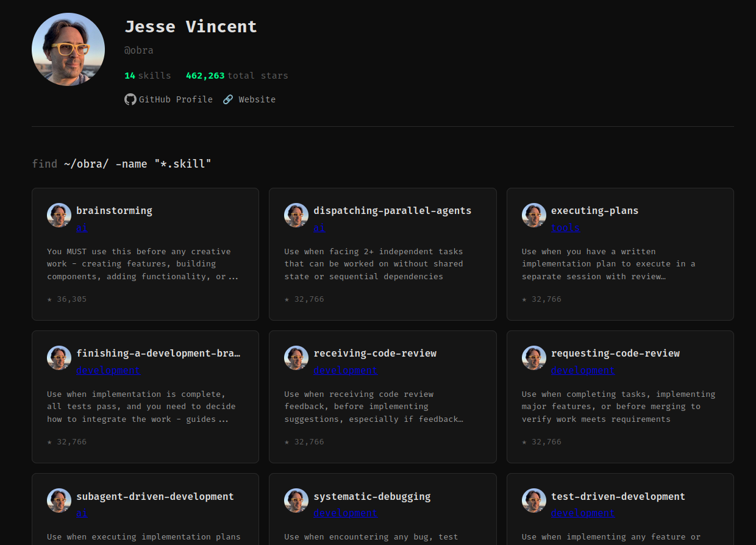Open the GitHub Profile link

point(175,99)
